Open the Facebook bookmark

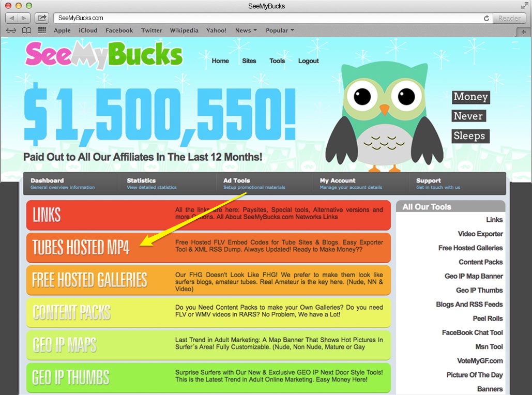pos(119,31)
